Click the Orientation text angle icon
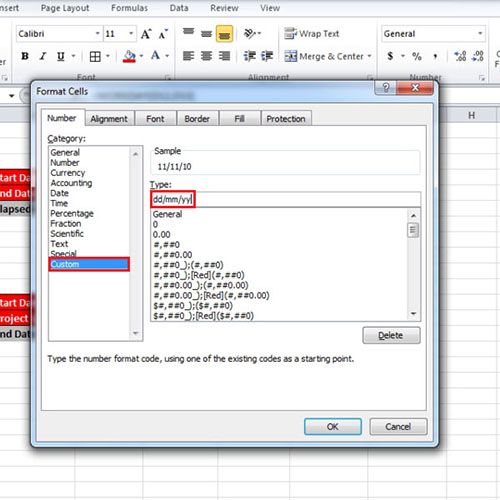The width and height of the screenshot is (500, 500). point(250,33)
